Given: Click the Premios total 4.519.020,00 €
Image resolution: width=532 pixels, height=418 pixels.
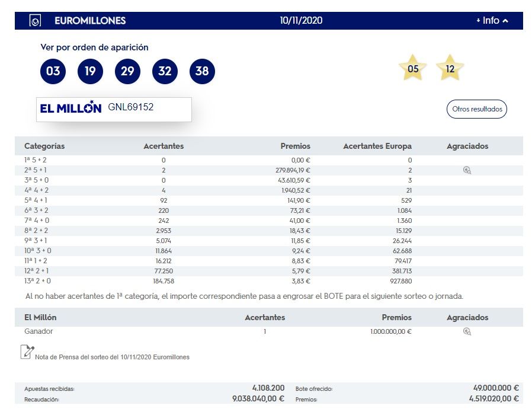Looking at the screenshot, I should tap(494, 398).
